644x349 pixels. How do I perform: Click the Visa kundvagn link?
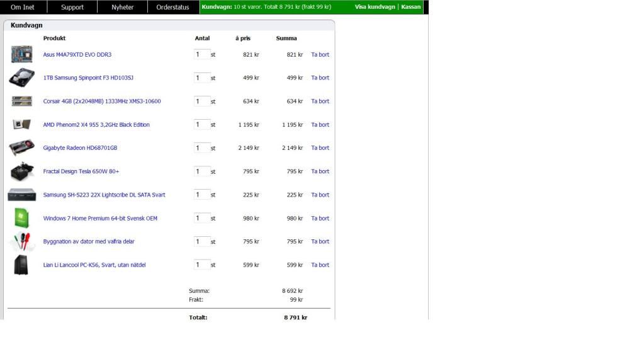(x=375, y=7)
